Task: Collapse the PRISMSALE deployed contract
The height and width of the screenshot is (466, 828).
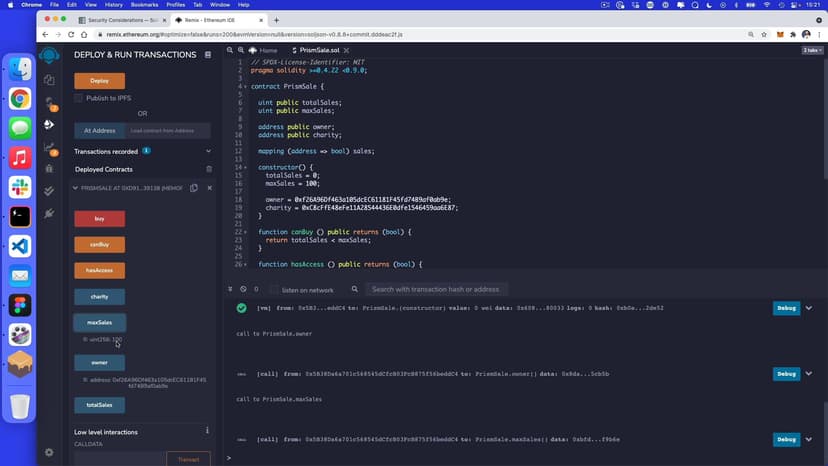Action: [x=74, y=188]
